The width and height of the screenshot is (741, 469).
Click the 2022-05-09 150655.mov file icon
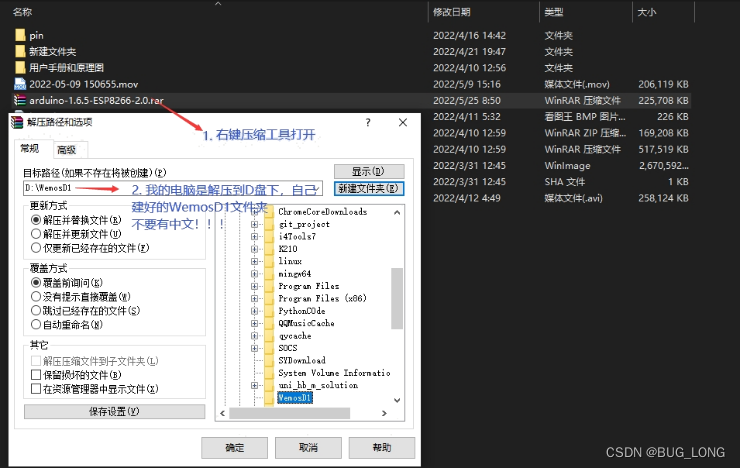(x=20, y=84)
